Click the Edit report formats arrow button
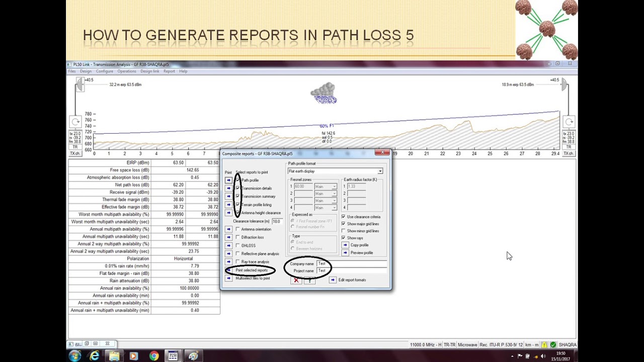Image resolution: width=644 pixels, height=362 pixels. 333,280
